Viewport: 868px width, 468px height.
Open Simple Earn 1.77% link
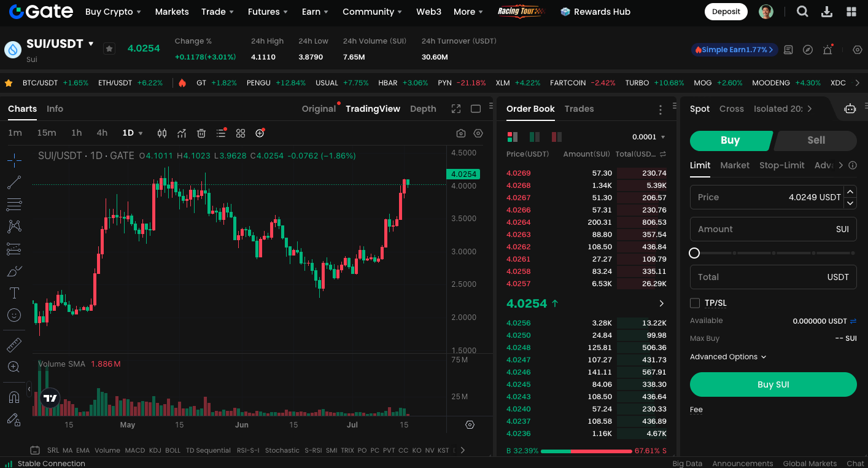click(x=735, y=50)
